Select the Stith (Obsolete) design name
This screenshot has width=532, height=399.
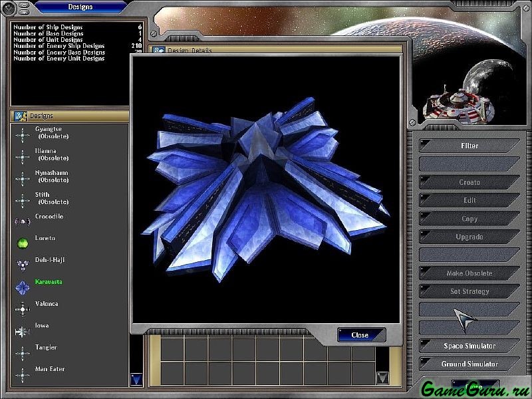coord(52,198)
